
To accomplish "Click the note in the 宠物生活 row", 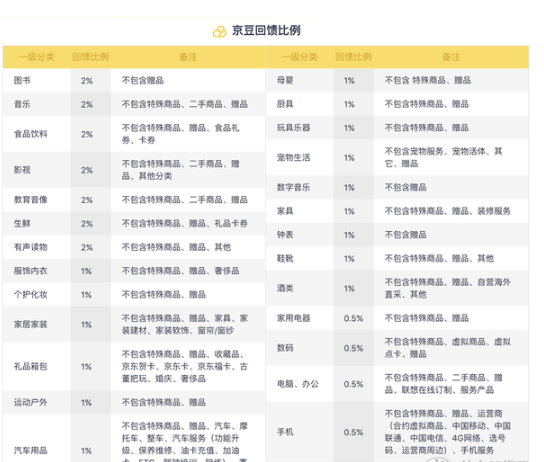I will [443, 157].
